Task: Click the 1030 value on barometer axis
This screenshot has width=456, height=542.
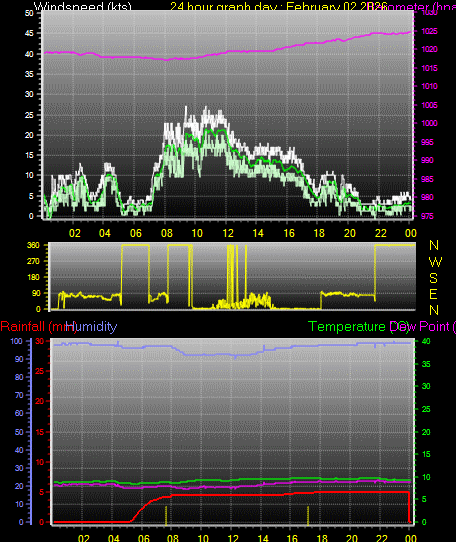Action: click(429, 12)
